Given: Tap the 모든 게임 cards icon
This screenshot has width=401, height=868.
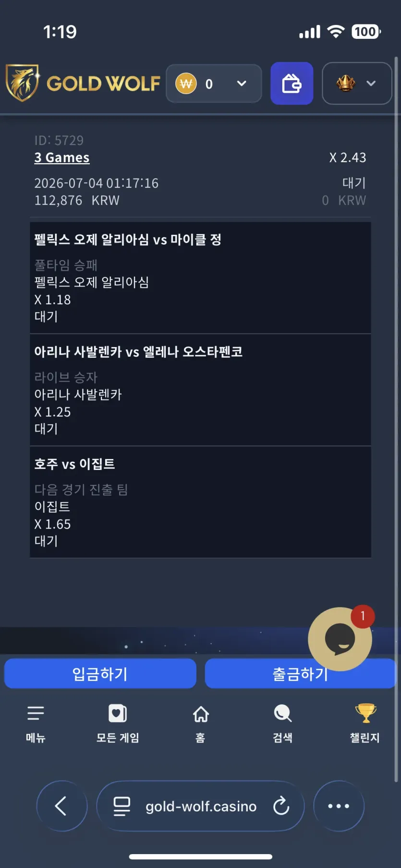Looking at the screenshot, I should 118,713.
